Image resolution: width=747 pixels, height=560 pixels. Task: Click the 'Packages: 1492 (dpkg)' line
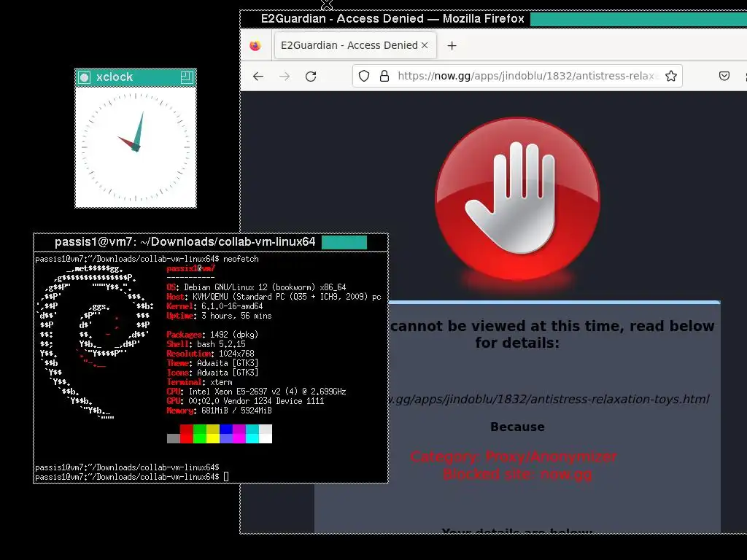[x=212, y=335]
